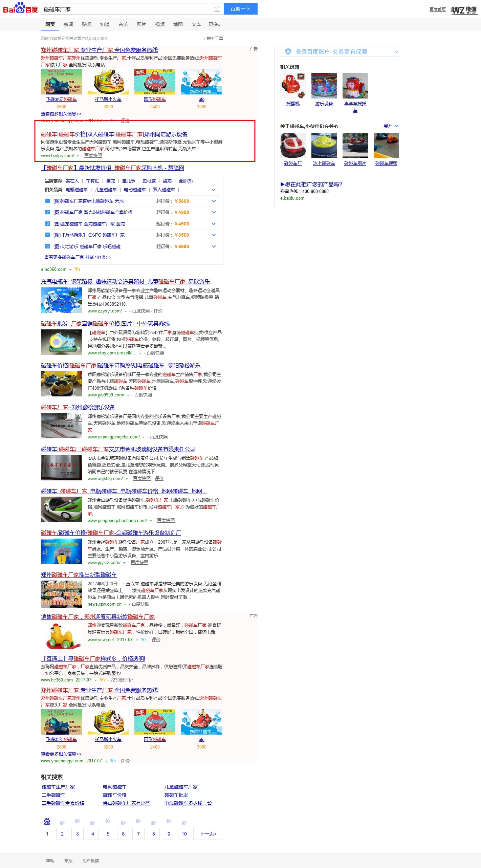Open 百度快照 for www.ctoy.com.cn result
This screenshot has width=481, height=868.
point(155,353)
